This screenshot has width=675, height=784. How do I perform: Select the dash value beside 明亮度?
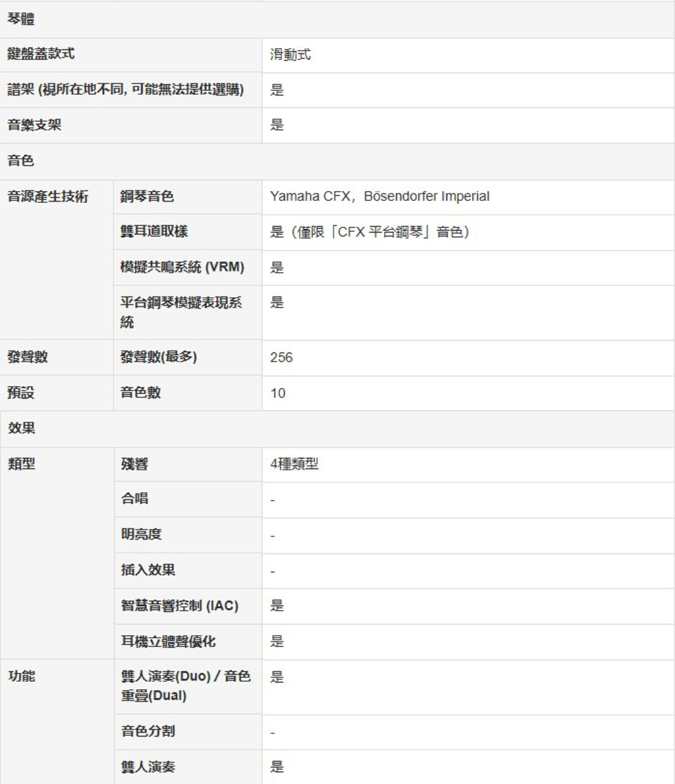(273, 536)
